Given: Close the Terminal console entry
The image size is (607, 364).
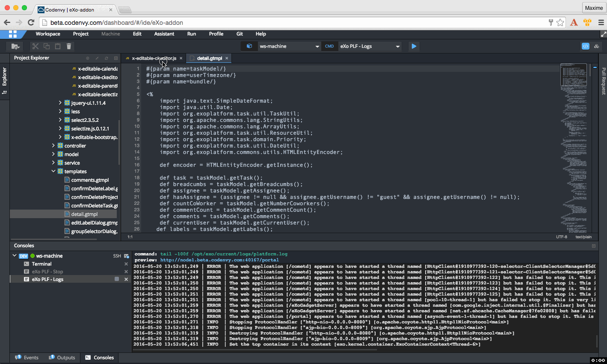Looking at the screenshot, I should [126, 264].
